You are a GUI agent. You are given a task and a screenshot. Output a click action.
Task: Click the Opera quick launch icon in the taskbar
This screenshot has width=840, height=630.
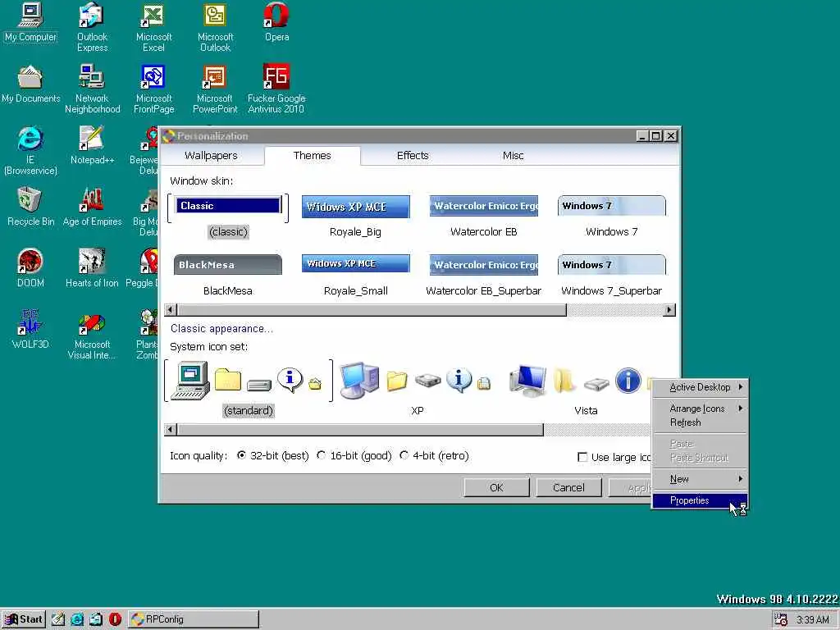tap(115, 619)
